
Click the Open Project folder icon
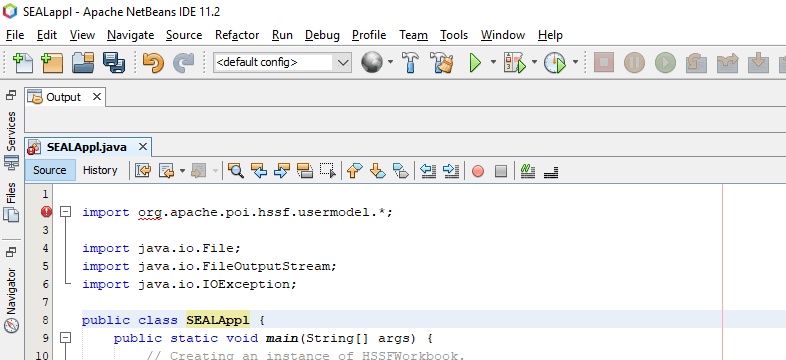tap(83, 63)
